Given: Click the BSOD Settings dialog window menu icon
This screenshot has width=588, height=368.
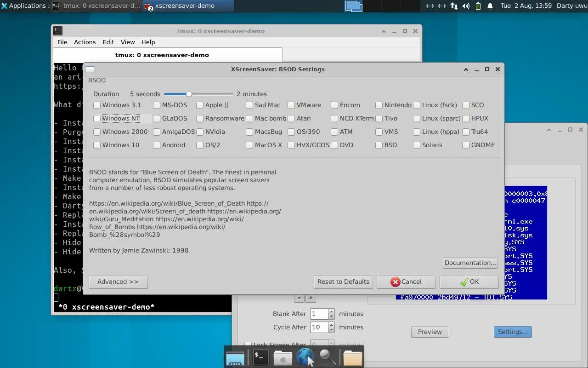Looking at the screenshot, I should pyautogui.click(x=90, y=69).
